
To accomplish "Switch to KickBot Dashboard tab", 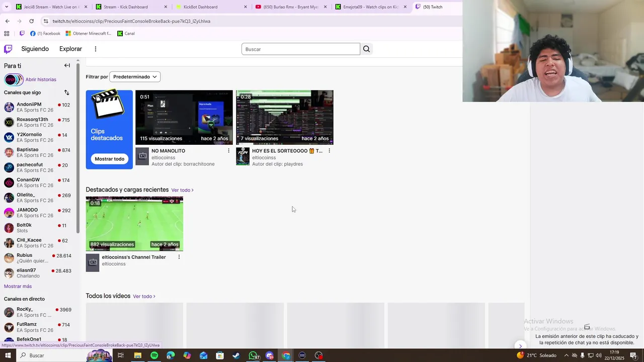I will click(211, 7).
